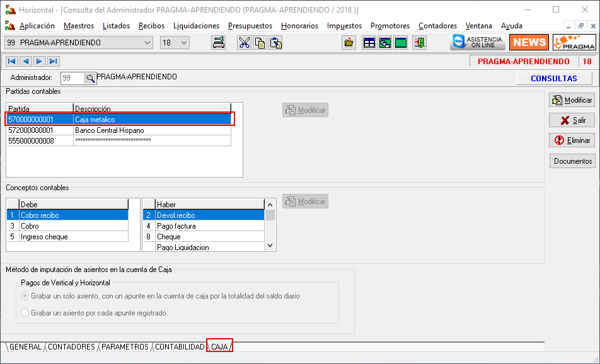600x364 pixels.
Task: Switch to the CAJA tab
Action: point(219,347)
